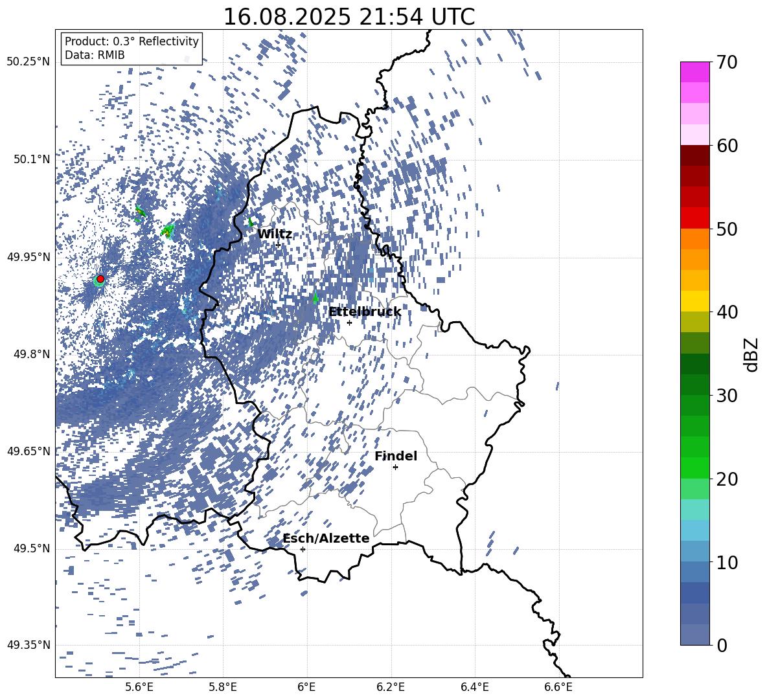Click the dark maroon colorbar swatch below 60
This screenshot has height=700, width=767.
694,155
